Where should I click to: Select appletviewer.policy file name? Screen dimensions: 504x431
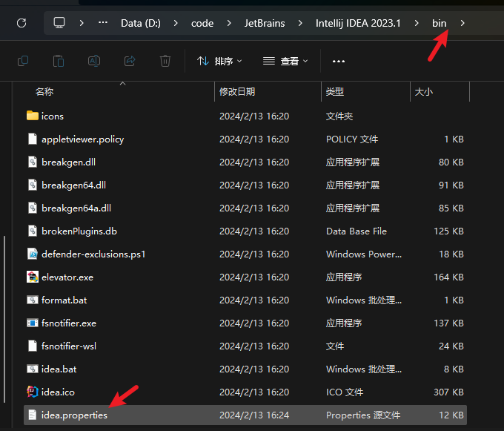(x=82, y=139)
